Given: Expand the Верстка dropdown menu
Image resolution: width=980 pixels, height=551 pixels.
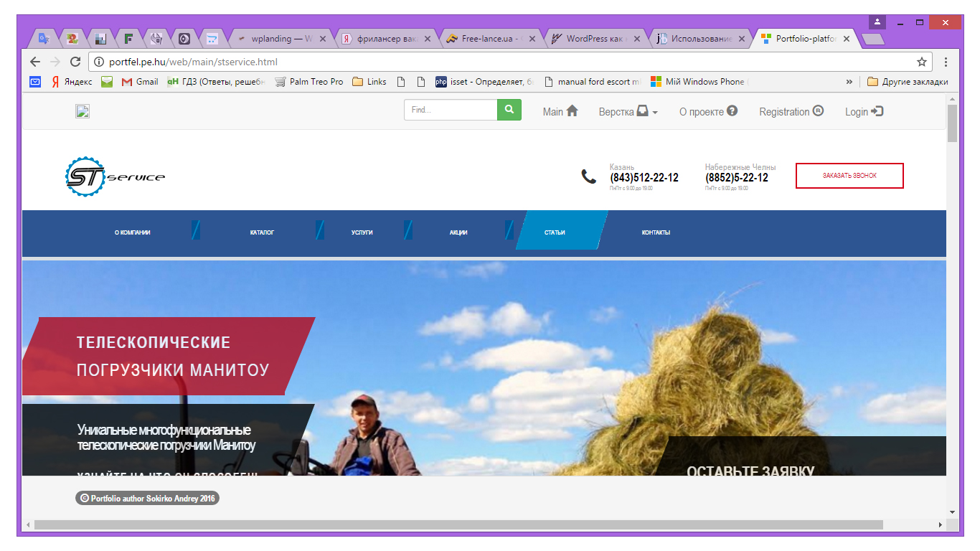Looking at the screenshot, I should coord(628,112).
